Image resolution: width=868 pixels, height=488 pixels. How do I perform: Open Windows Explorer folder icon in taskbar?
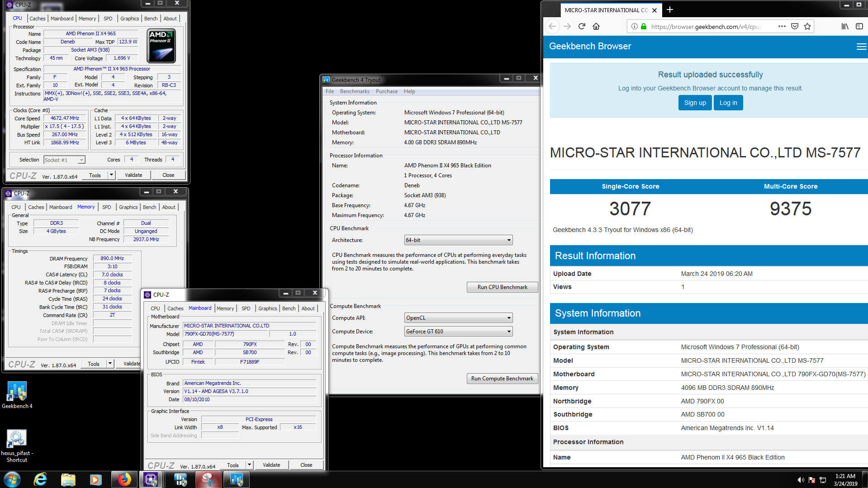click(68, 479)
